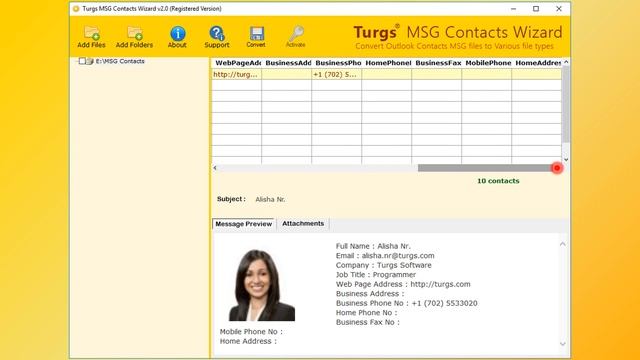Sort by the WebPageAddress column header
The height and width of the screenshot is (360, 640).
click(237, 63)
